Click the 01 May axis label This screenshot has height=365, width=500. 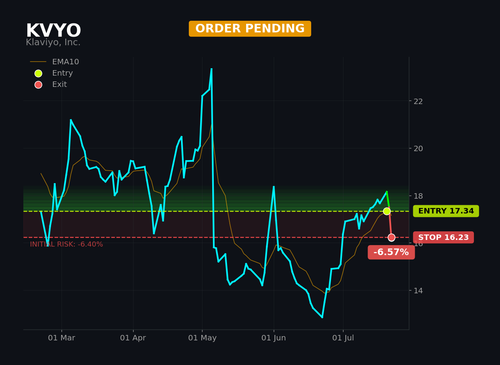(x=202, y=338)
